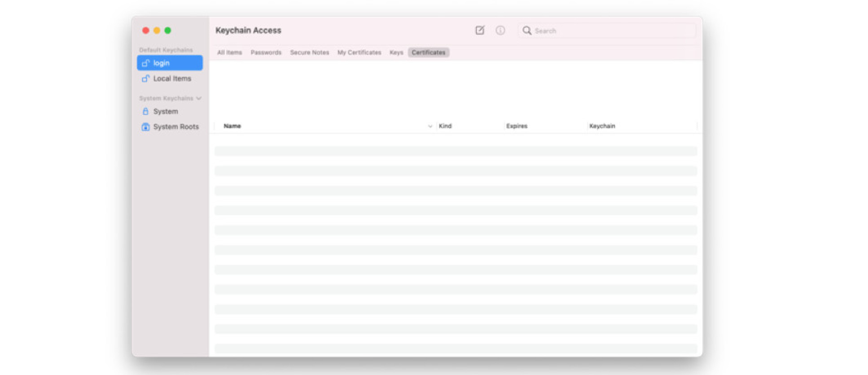868x375 pixels.
Task: Click the System Roots keychain icon
Action: 145,127
